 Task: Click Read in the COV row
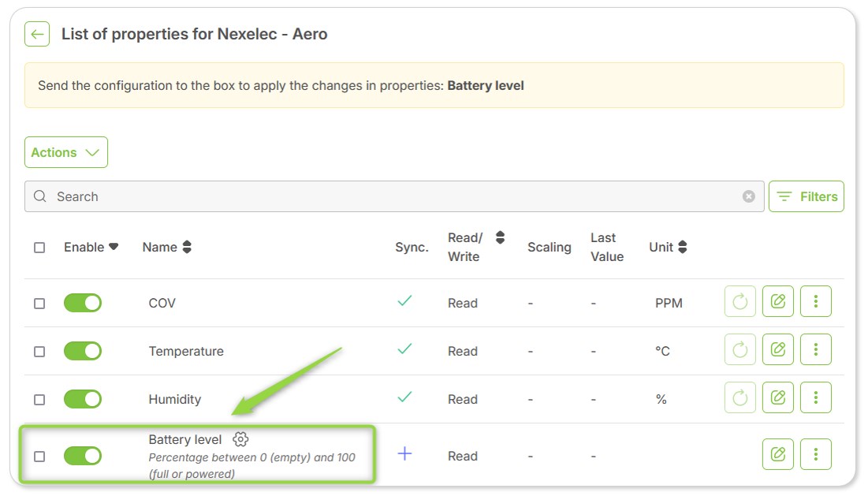point(463,304)
